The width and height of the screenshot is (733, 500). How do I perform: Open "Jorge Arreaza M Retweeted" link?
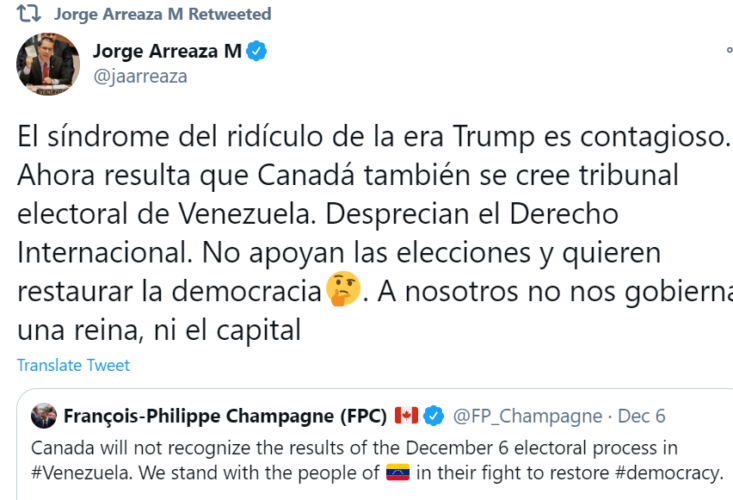coord(162,14)
